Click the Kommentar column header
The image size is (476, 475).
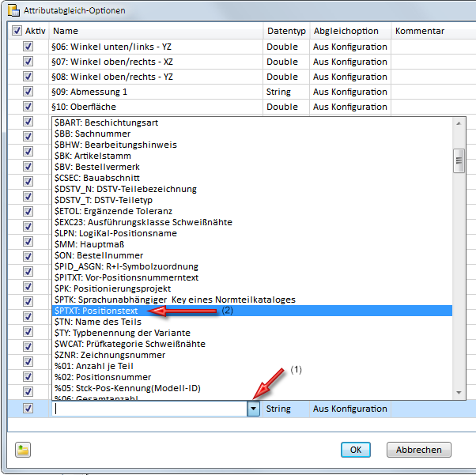coord(433,31)
